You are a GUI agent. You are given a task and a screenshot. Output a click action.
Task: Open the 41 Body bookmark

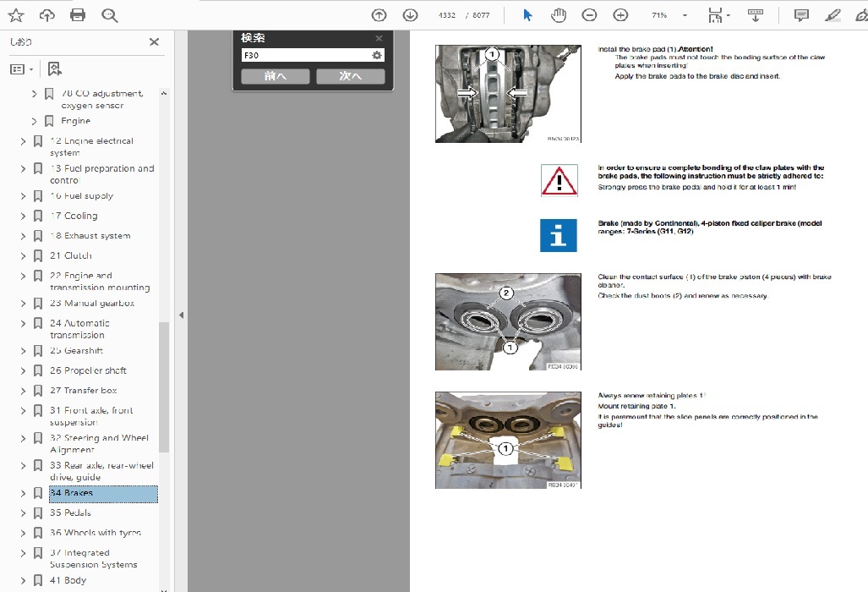pyautogui.click(x=68, y=580)
